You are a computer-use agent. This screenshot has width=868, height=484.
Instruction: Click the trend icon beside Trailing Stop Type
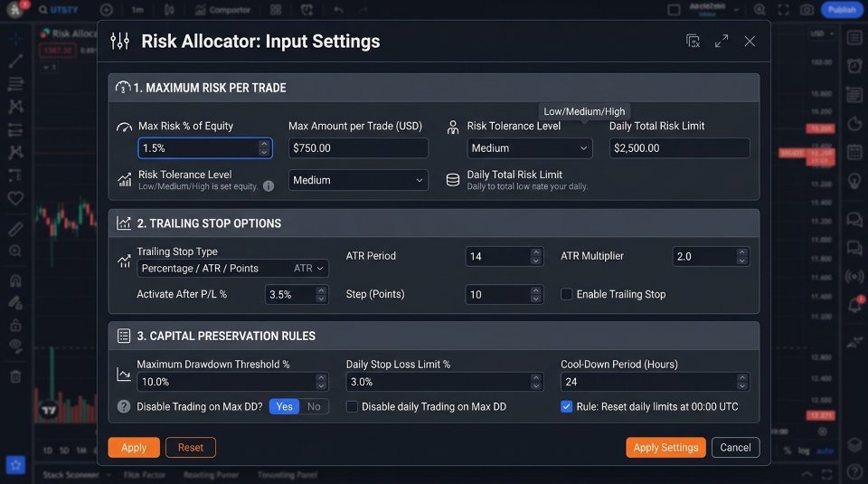click(124, 261)
